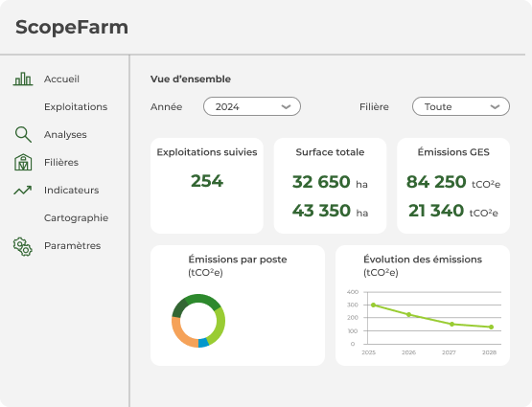Open the Indicateurs section
This screenshot has width=532, height=407.
[71, 191]
